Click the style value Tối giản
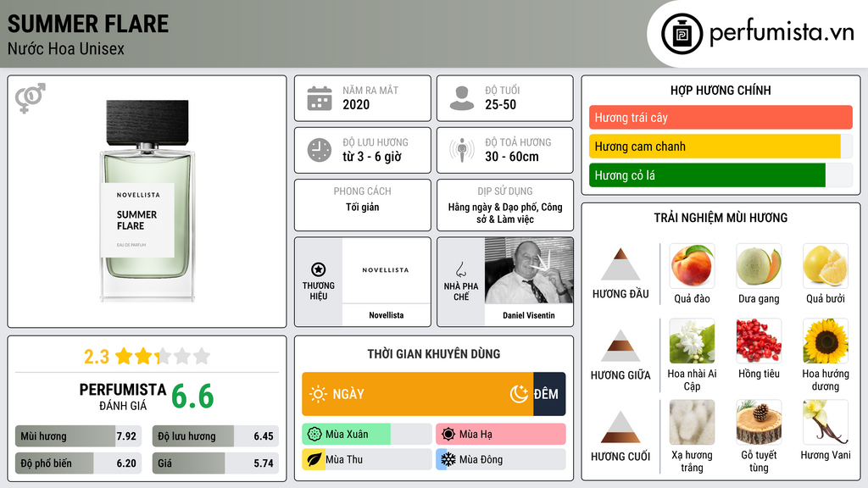Image resolution: width=868 pixels, height=488 pixels. coord(363,207)
